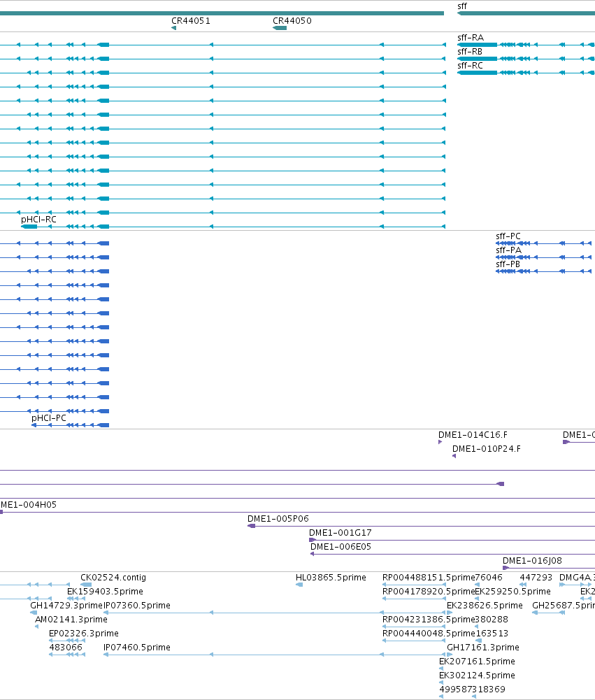Select the pHCl-PC protein label
Image resolution: width=595 pixels, height=700 pixels.
click(49, 418)
